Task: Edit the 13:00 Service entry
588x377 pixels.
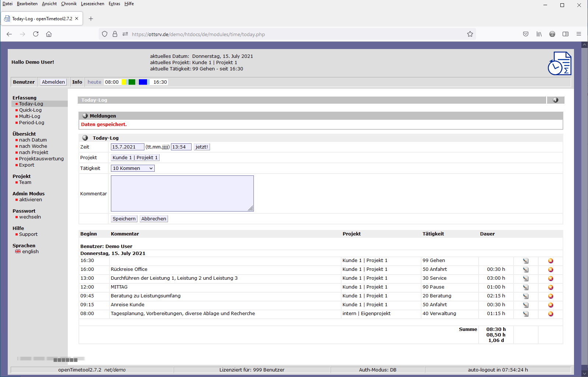Action: (x=526, y=279)
